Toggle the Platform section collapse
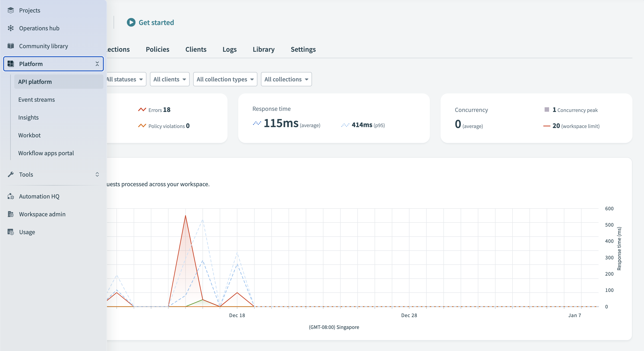This screenshot has height=351, width=644. tap(97, 64)
